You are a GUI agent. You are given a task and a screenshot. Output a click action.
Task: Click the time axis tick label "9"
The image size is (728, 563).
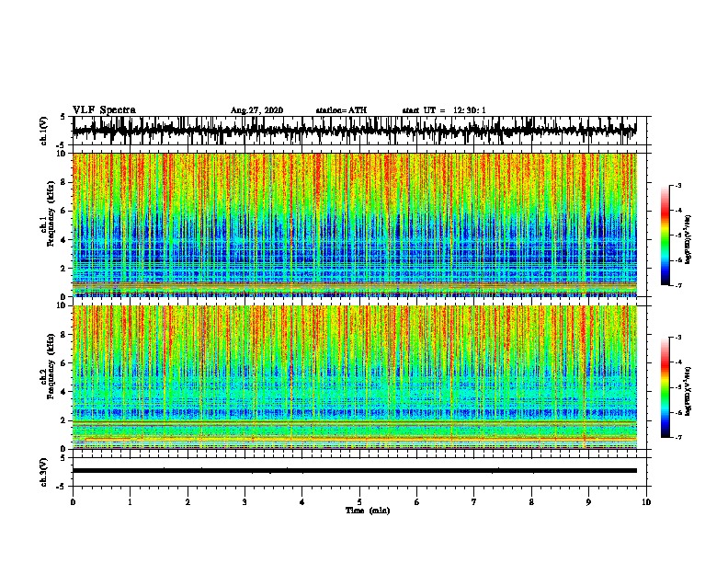pos(588,502)
